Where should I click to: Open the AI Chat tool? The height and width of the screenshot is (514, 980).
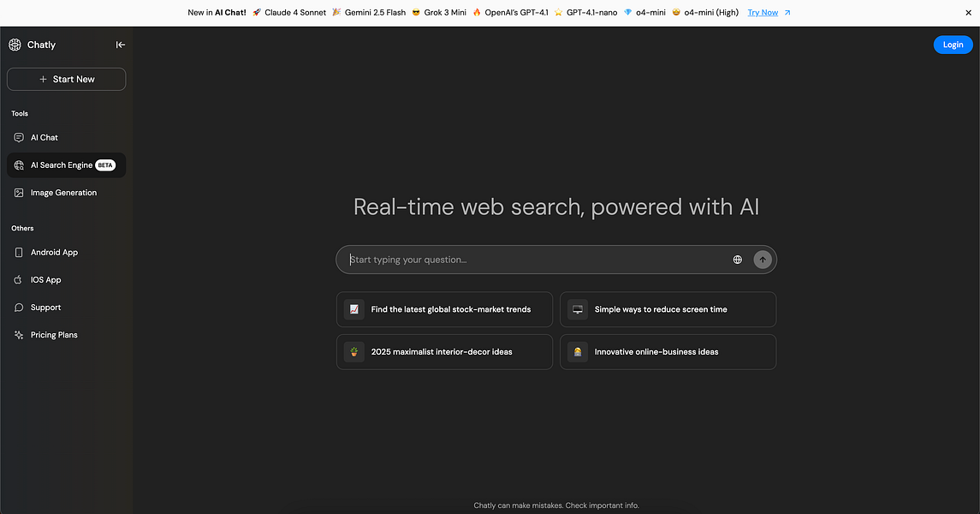click(x=66, y=138)
